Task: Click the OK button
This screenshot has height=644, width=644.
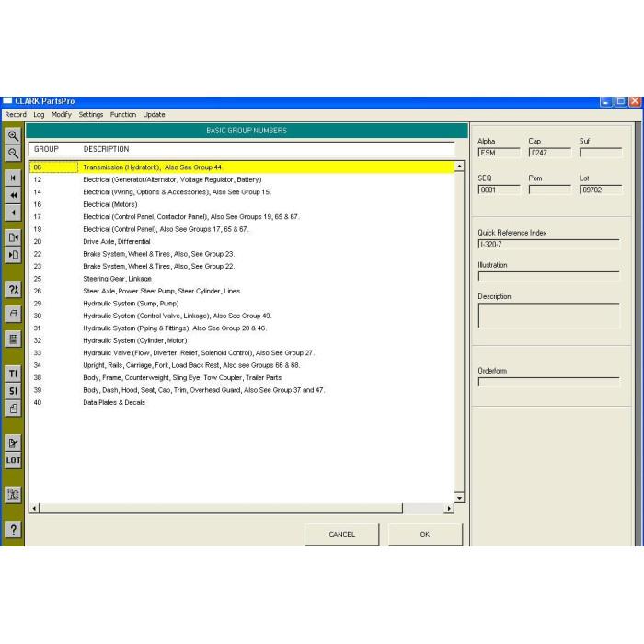Action: [425, 535]
